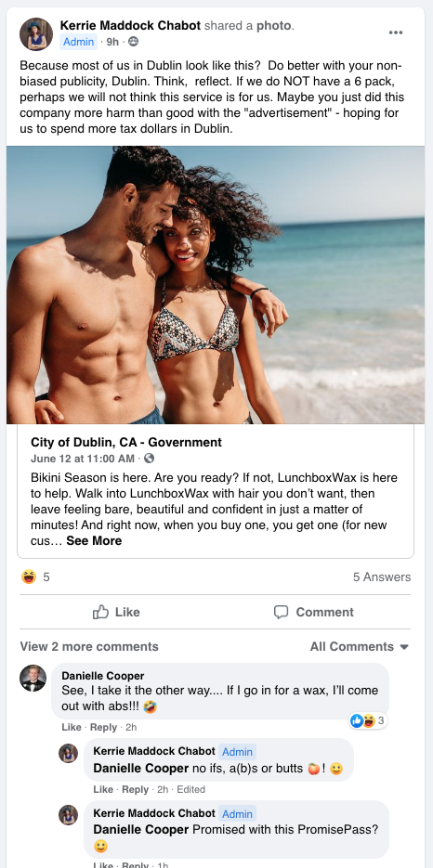Click the Edited label on Kerrie's reply

coord(190,789)
